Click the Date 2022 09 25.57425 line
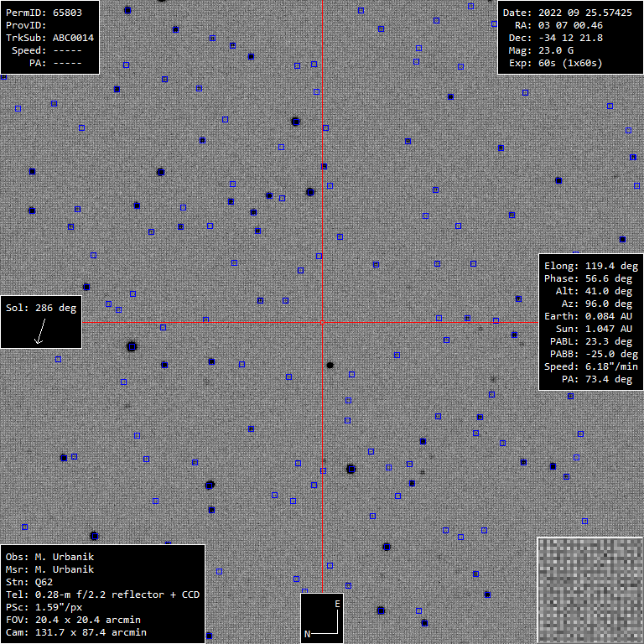 (x=568, y=13)
